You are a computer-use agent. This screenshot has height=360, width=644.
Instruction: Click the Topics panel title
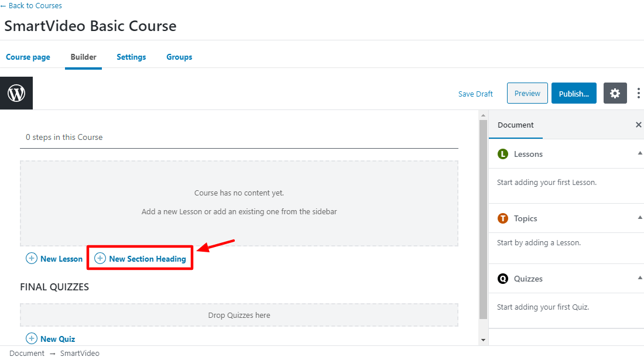click(x=525, y=218)
